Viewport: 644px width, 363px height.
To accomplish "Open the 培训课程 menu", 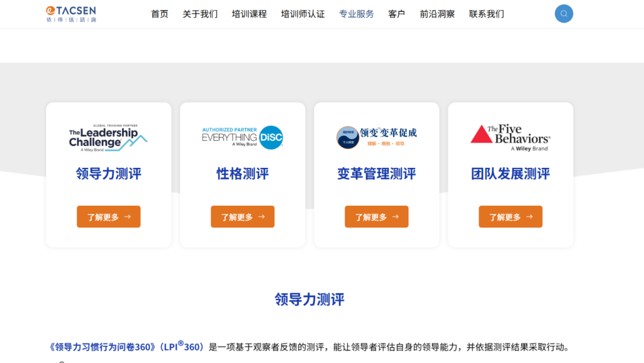I will point(249,14).
